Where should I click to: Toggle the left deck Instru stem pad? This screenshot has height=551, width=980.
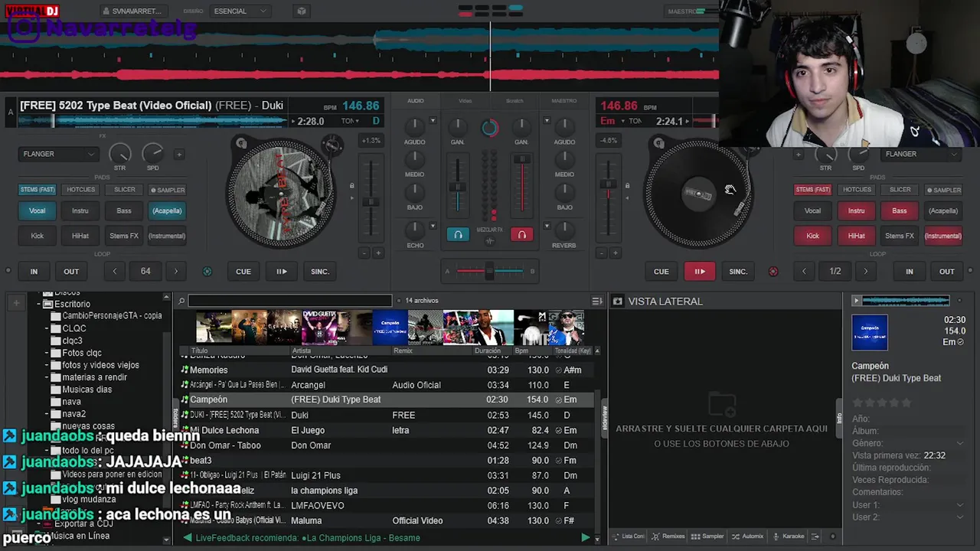tap(80, 211)
